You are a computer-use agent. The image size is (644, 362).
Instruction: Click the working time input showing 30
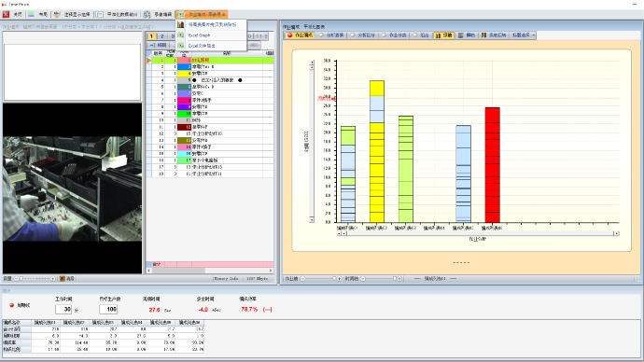(63, 309)
